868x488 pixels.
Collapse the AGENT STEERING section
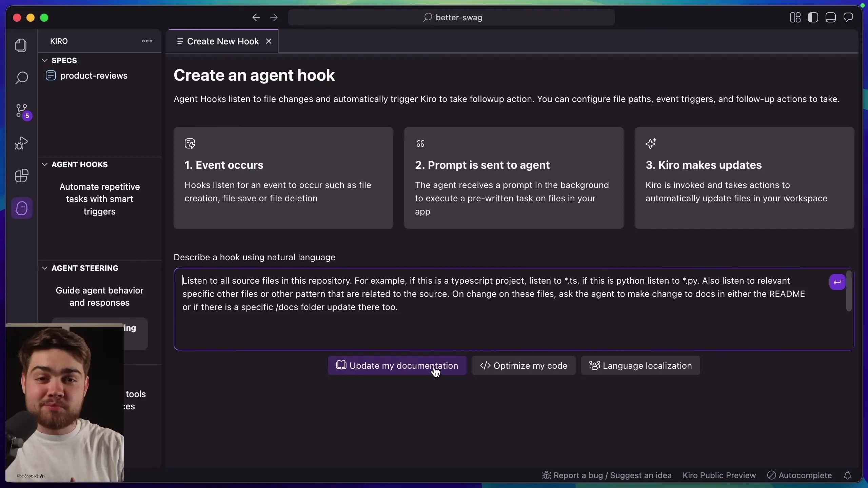[45, 268]
